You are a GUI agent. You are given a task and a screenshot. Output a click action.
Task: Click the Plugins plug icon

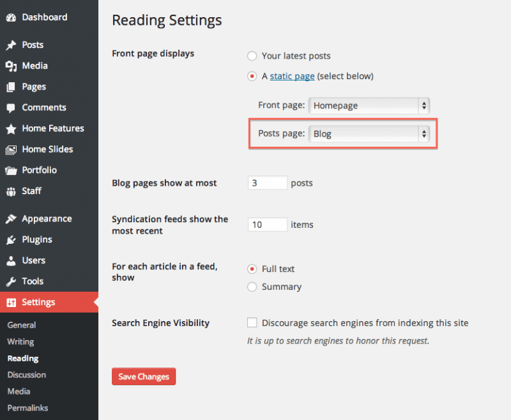[11, 240]
